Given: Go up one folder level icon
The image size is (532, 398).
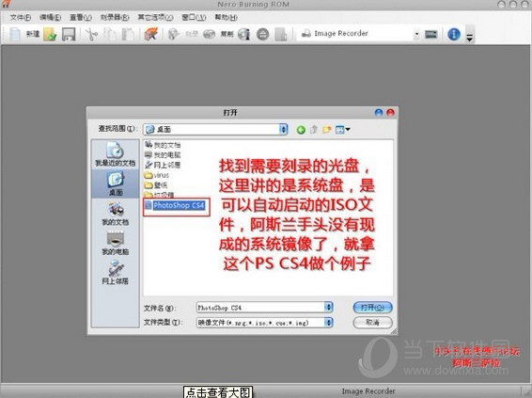Looking at the screenshot, I should click(314, 130).
